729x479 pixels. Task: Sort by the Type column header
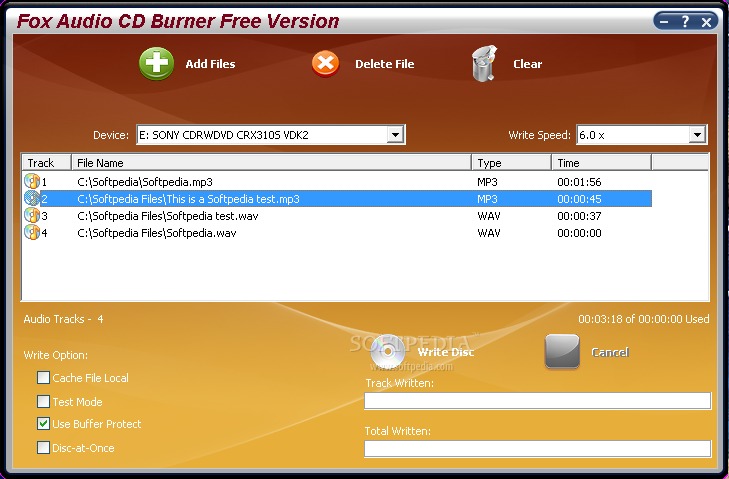(512, 163)
